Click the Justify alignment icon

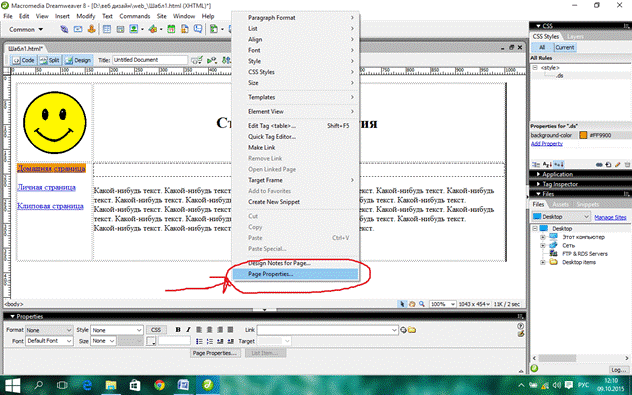coord(231,330)
